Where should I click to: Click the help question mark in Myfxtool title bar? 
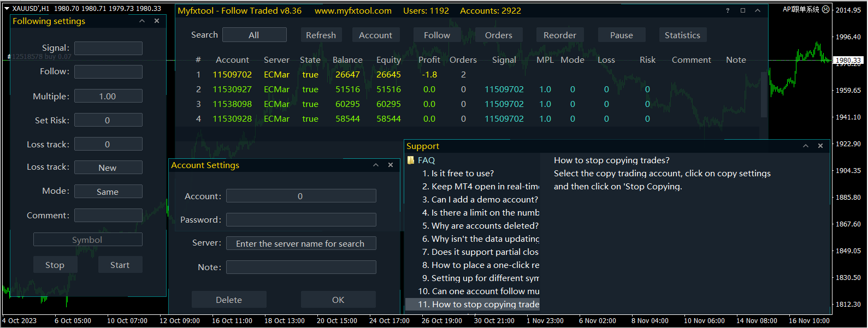pos(728,10)
